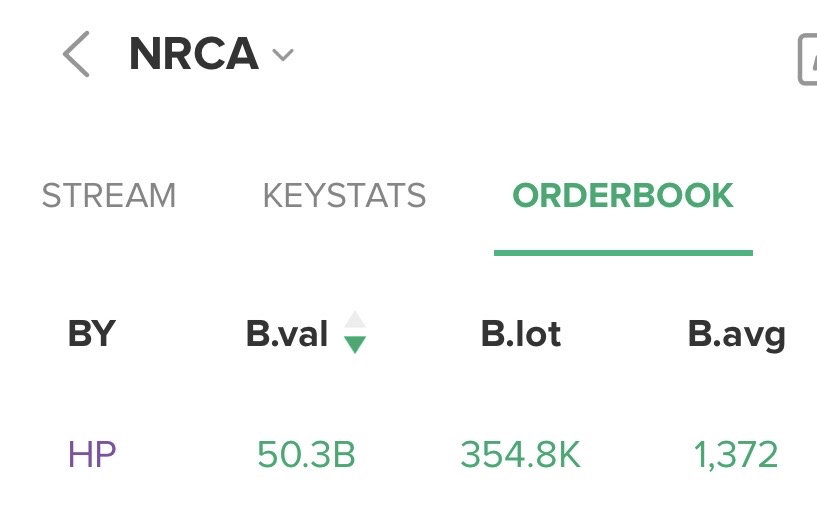Image resolution: width=817 pixels, height=518 pixels.
Task: Click the grey ascending sort arrow
Action: pyautogui.click(x=355, y=320)
